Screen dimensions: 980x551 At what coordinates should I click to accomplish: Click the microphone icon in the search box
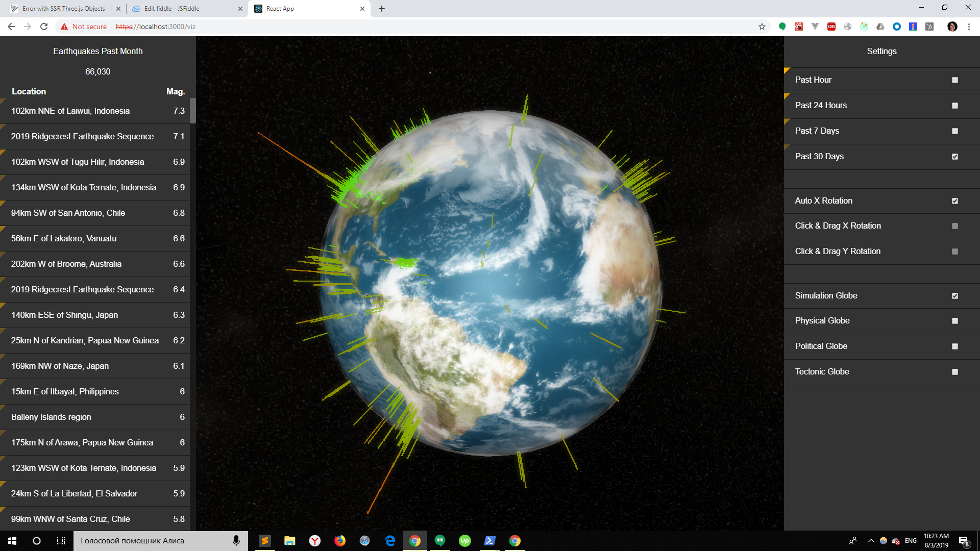(236, 541)
